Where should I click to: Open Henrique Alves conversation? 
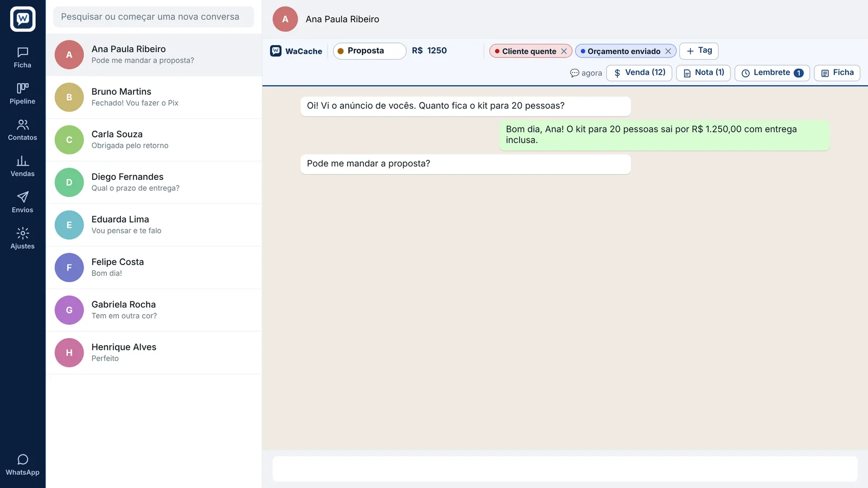pos(154,353)
